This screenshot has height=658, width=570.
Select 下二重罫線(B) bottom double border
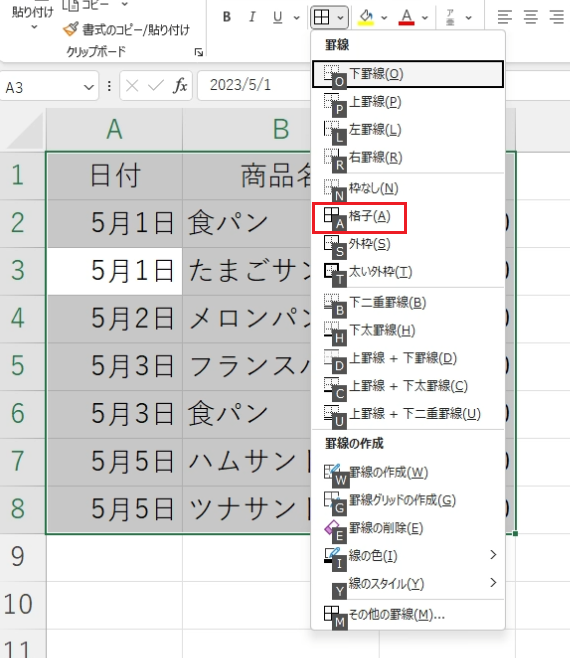click(x=408, y=303)
